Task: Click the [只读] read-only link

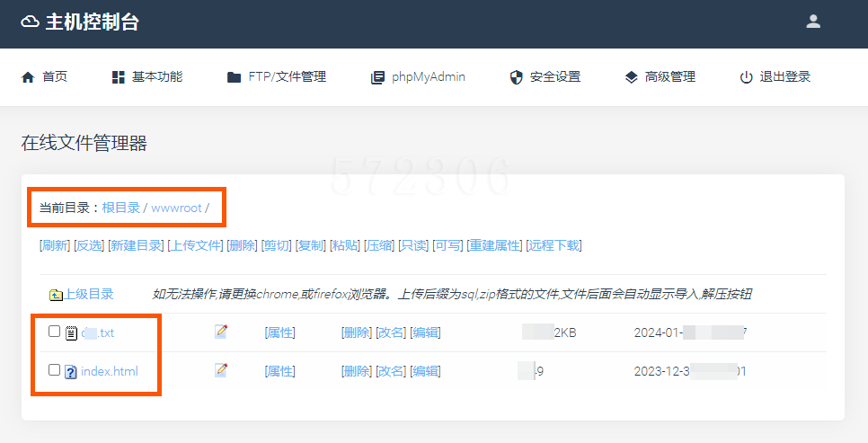Action: [413, 245]
